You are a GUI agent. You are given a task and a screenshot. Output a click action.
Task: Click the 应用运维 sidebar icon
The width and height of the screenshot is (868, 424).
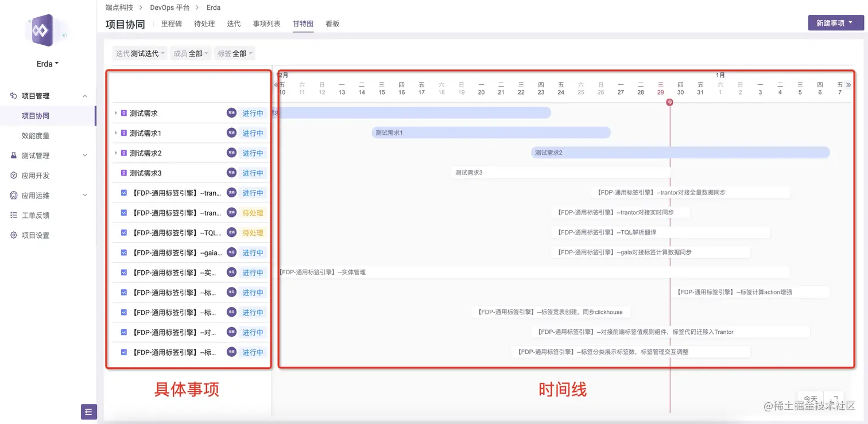[14, 196]
